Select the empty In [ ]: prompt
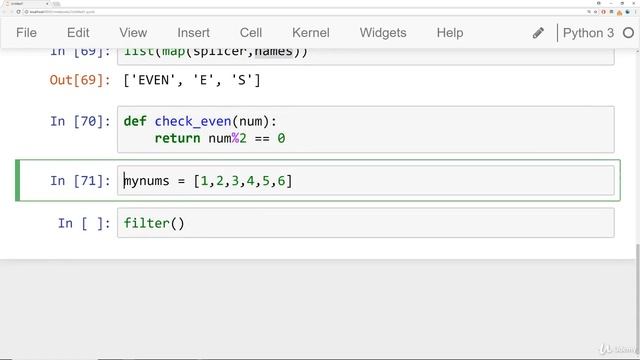Viewport: 640px width, 360px height. click(x=84, y=223)
